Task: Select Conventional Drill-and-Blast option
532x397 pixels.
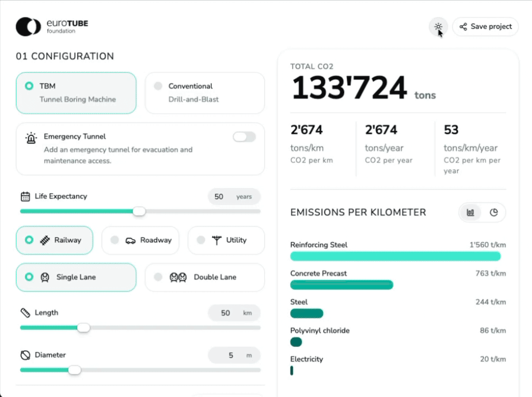Action: [x=205, y=92]
